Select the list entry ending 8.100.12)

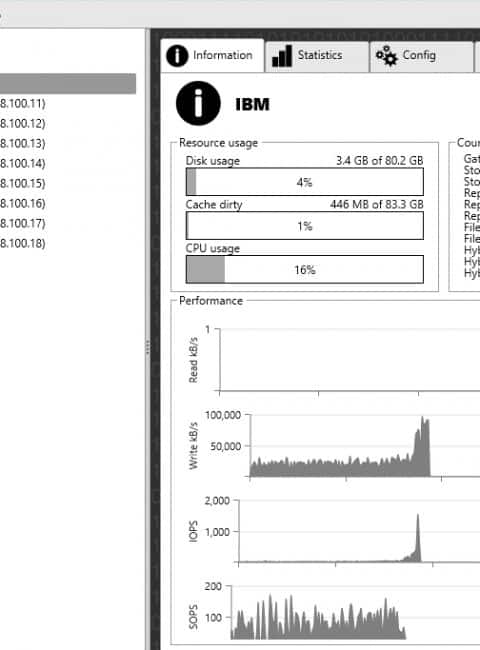[x=23, y=123]
